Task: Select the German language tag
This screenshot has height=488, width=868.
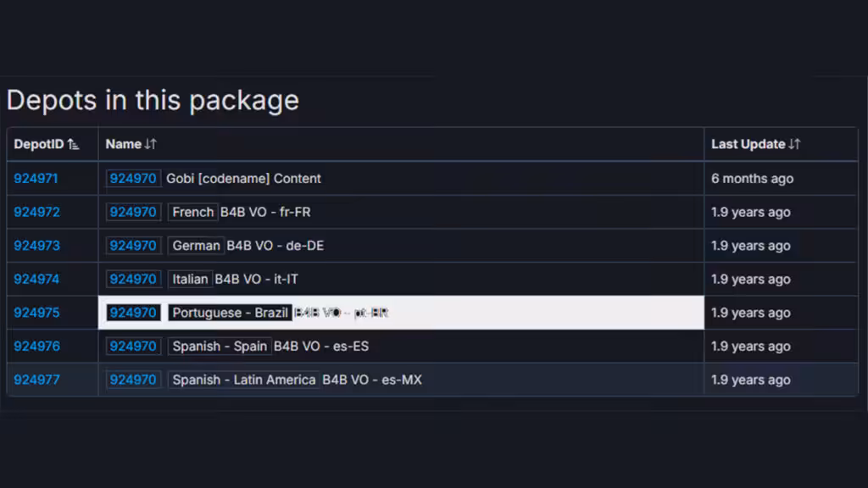Action: [196, 246]
